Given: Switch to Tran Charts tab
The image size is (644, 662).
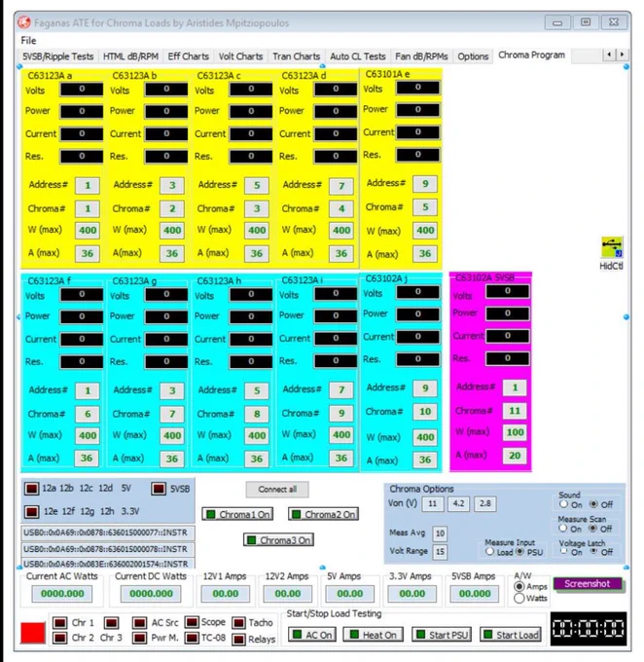Looking at the screenshot, I should coord(297,56).
